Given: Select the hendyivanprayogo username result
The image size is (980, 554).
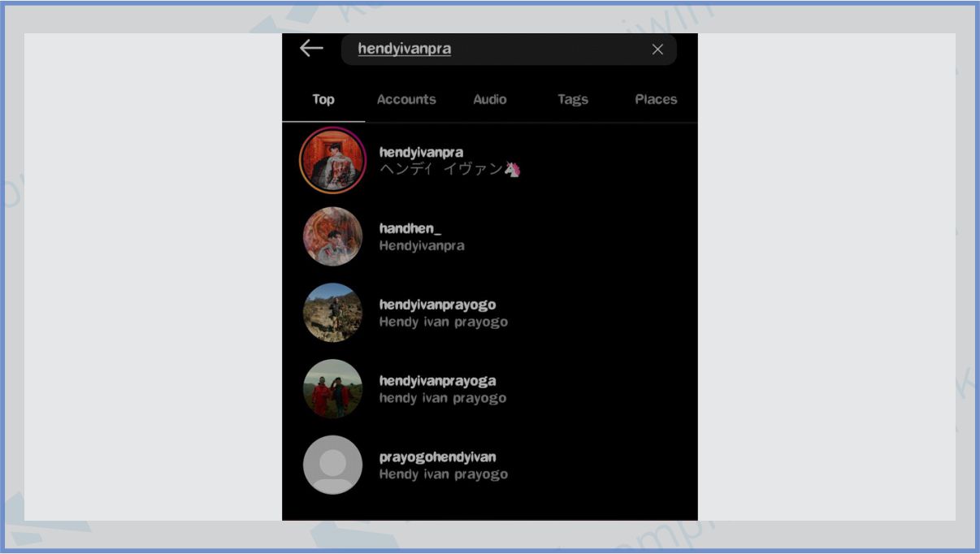Looking at the screenshot, I should (437, 305).
